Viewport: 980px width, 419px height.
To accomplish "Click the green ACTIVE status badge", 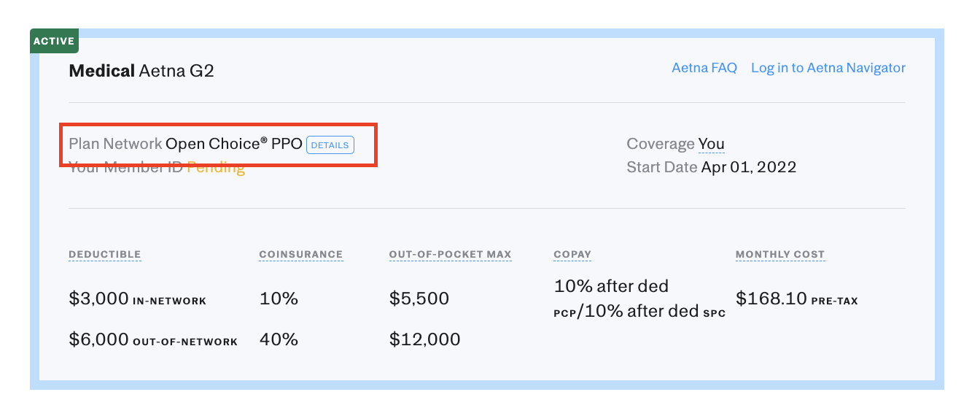I will point(54,41).
